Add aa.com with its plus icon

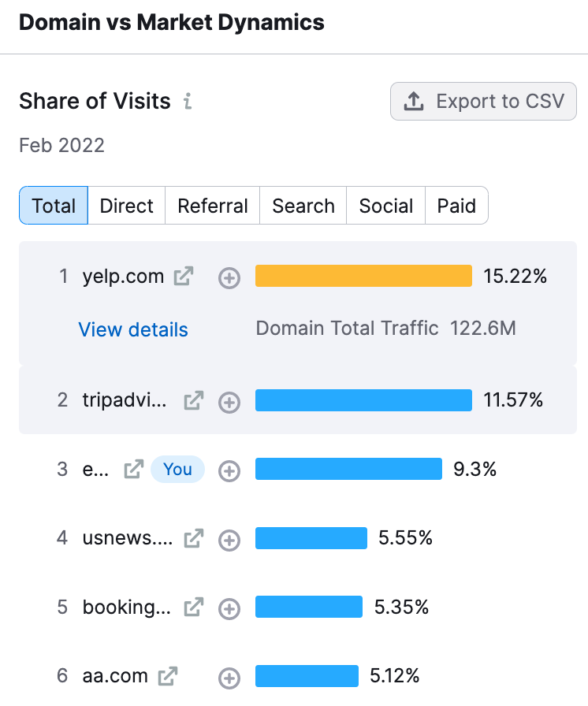(x=229, y=678)
